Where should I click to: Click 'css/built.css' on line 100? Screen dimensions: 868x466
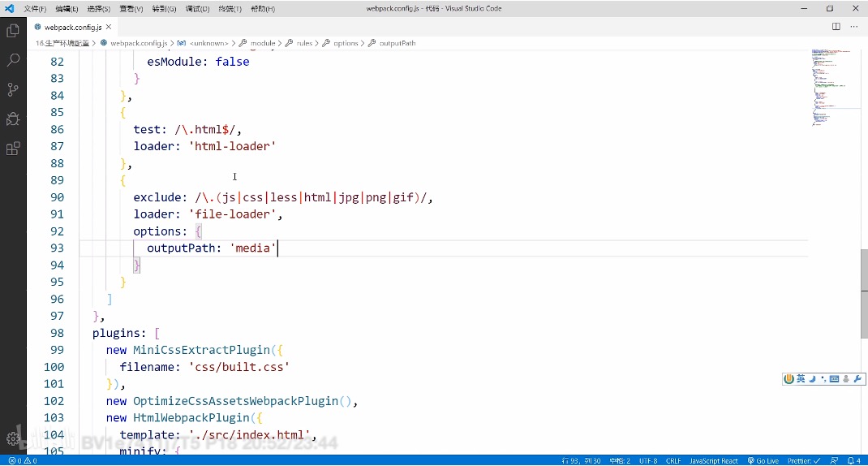coord(239,367)
